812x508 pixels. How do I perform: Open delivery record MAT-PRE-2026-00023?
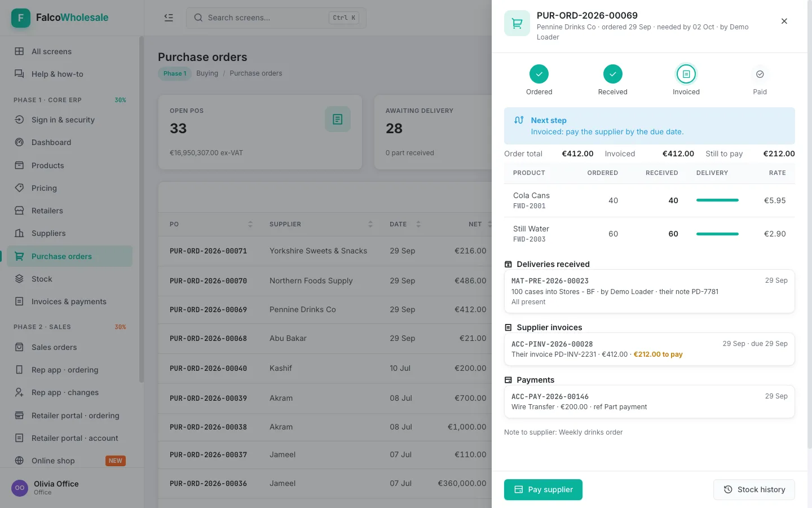pos(650,291)
